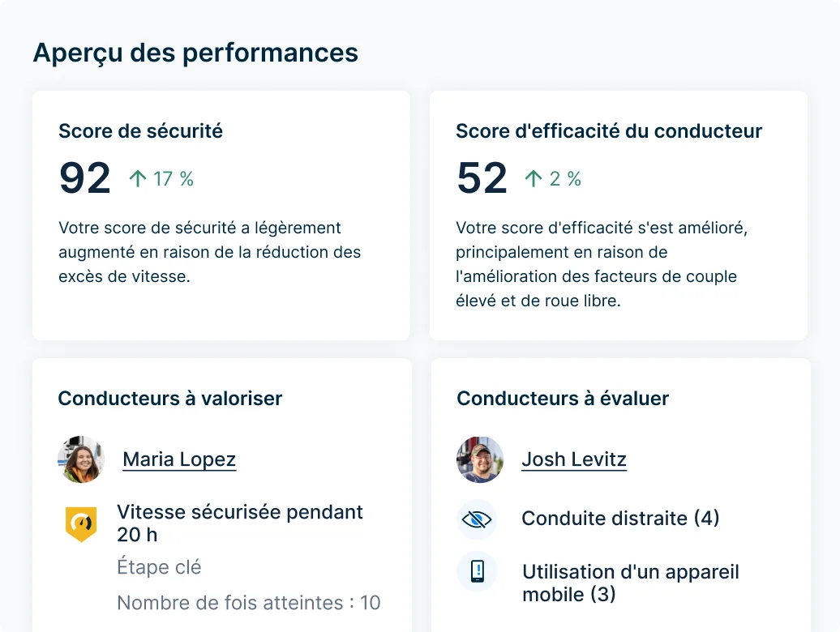Screen dimensions: 840x632
Task: Click the Conducteurs à évaluer heading
Action: (562, 398)
